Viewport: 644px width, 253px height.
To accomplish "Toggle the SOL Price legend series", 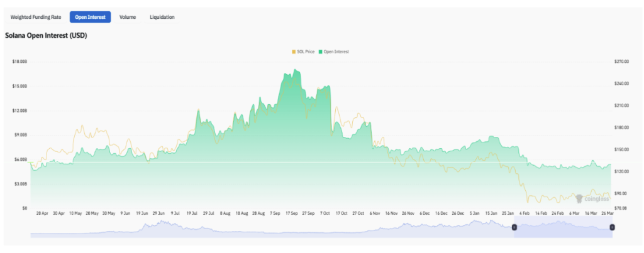I will point(306,51).
